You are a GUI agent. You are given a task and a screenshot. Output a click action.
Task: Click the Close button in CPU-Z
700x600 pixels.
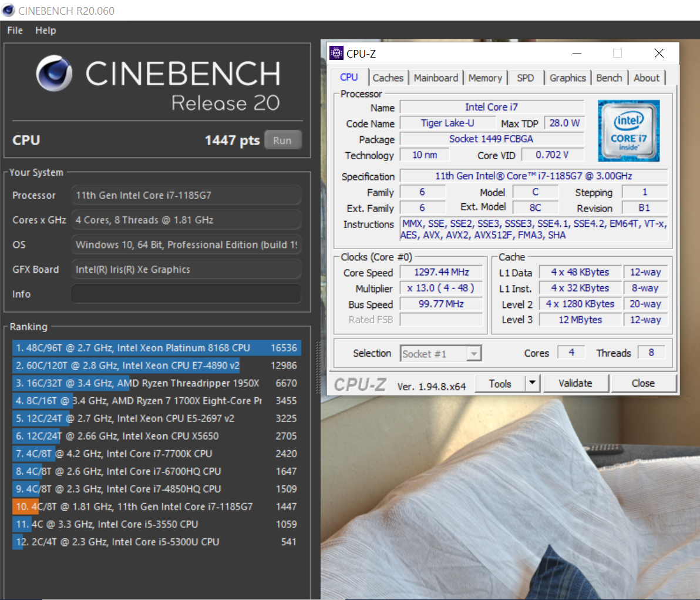pos(643,383)
